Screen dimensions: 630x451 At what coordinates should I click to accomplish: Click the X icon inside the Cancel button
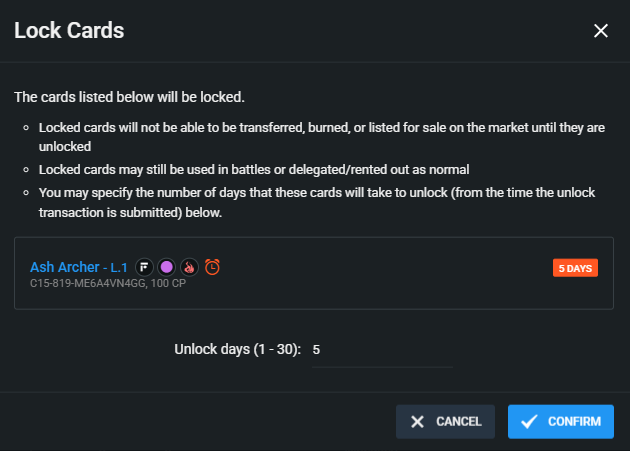point(417,422)
